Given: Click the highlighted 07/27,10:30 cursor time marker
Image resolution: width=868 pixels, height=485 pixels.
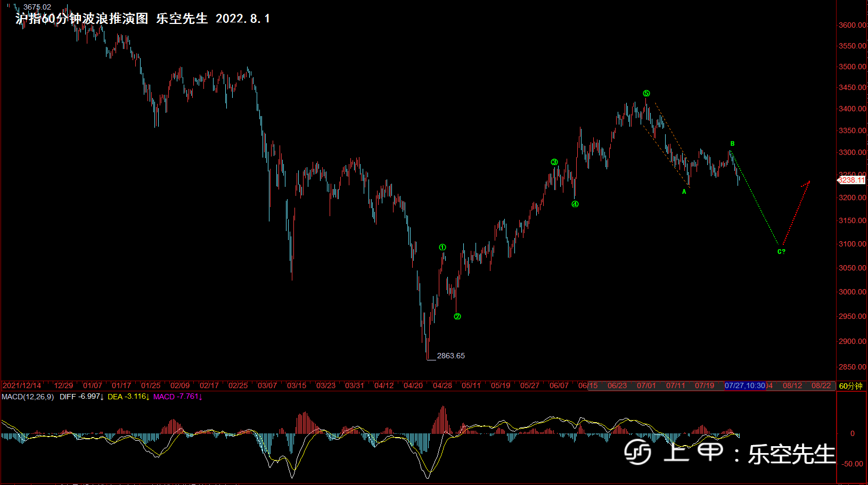Looking at the screenshot, I should click(x=744, y=385).
